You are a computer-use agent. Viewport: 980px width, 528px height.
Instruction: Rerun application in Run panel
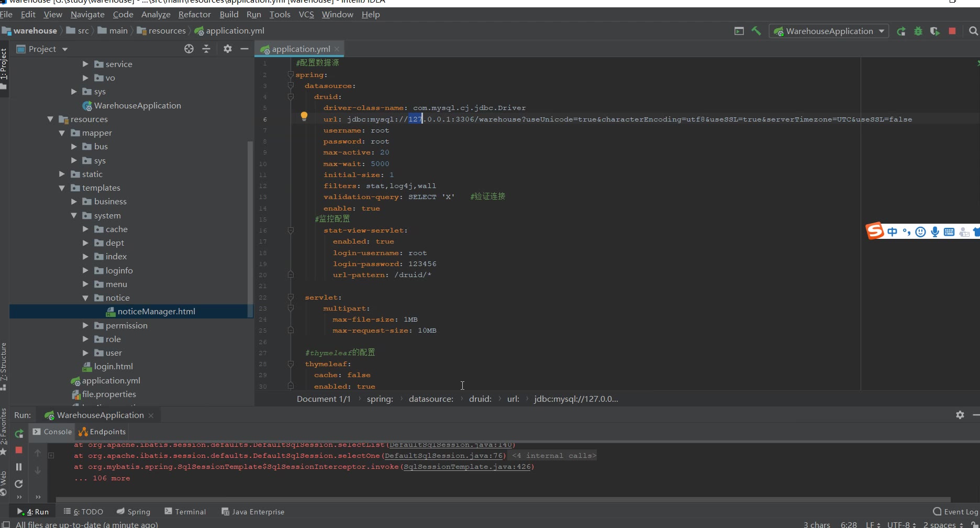click(x=19, y=433)
